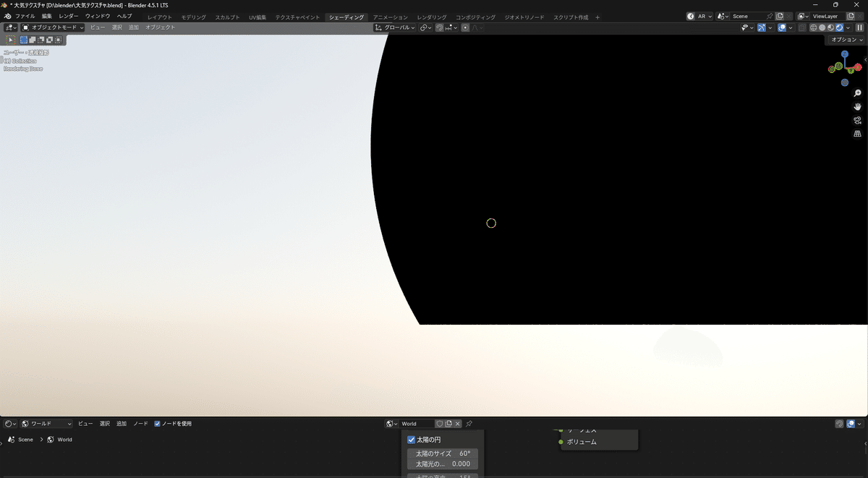The height and width of the screenshot is (478, 868).
Task: Select the tweak select tool icon
Action: 11,40
